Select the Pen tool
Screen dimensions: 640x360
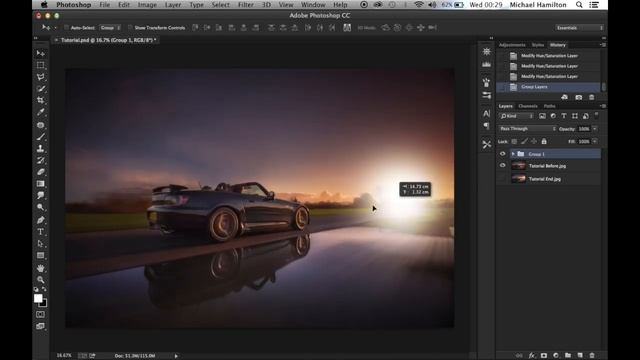tap(40, 220)
